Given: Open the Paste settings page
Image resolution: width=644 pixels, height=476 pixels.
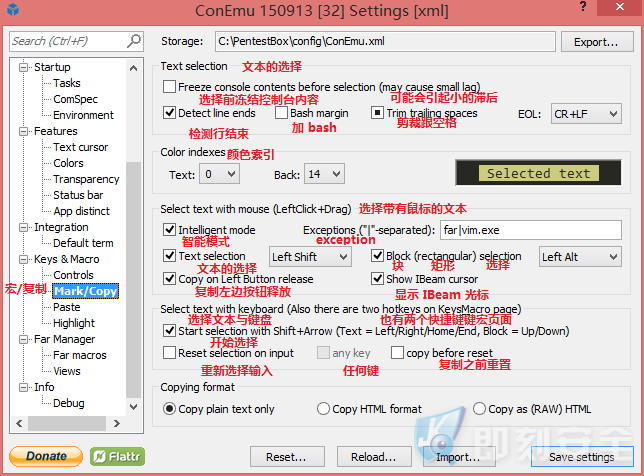Looking at the screenshot, I should 67,307.
